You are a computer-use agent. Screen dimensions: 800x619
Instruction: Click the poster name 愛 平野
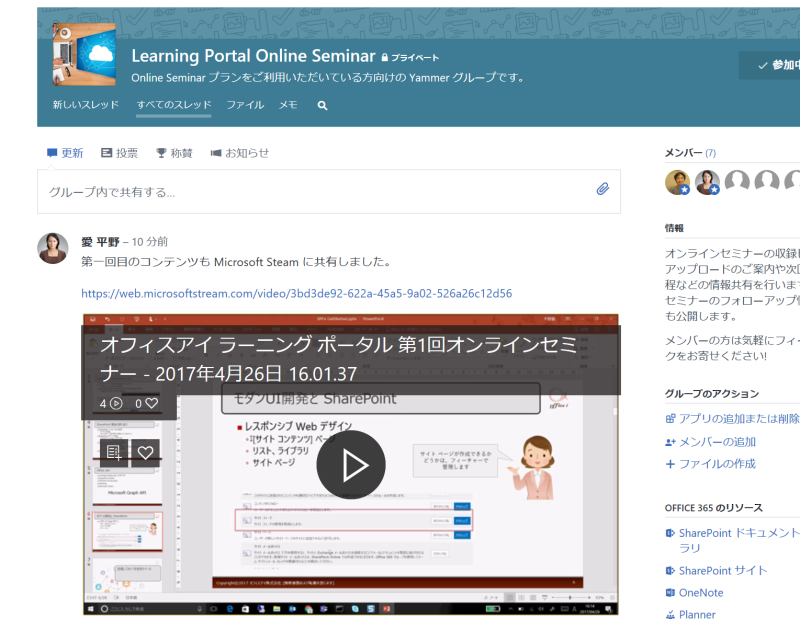pyautogui.click(x=100, y=242)
